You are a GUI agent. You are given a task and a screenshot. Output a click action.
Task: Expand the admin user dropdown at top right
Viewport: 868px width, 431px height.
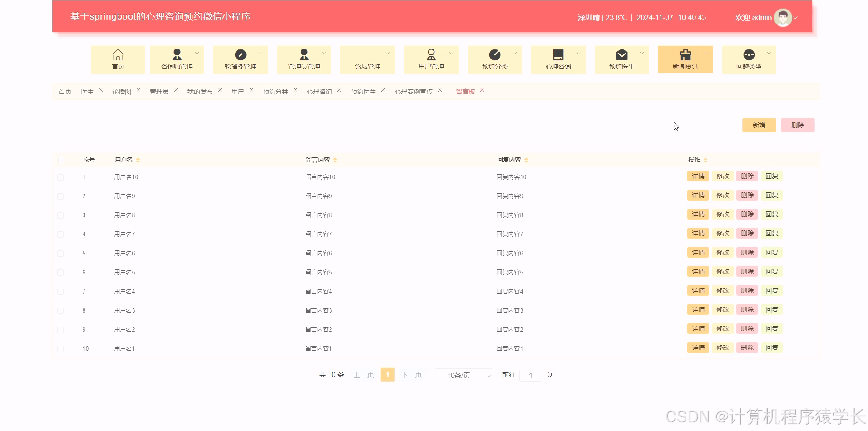point(796,18)
